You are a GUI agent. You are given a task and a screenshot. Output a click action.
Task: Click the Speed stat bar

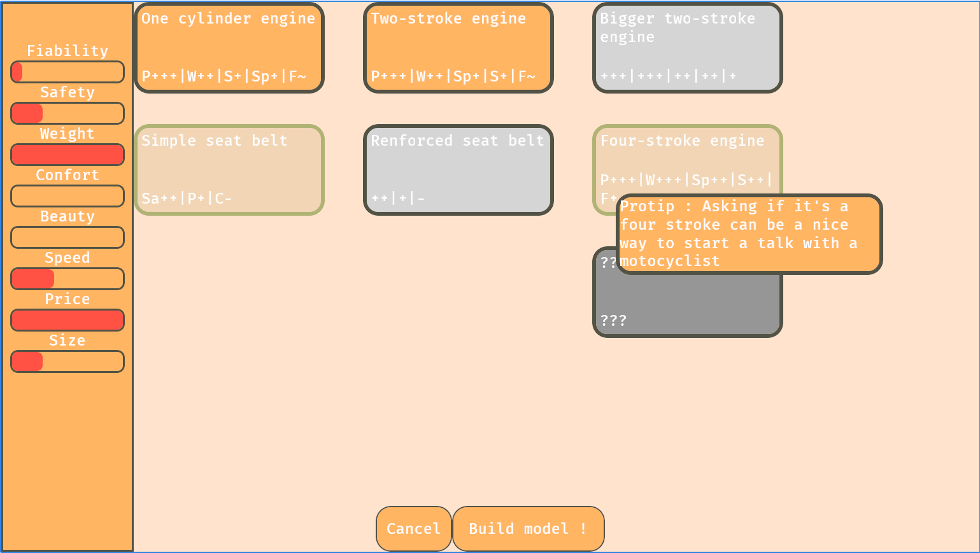(67, 279)
